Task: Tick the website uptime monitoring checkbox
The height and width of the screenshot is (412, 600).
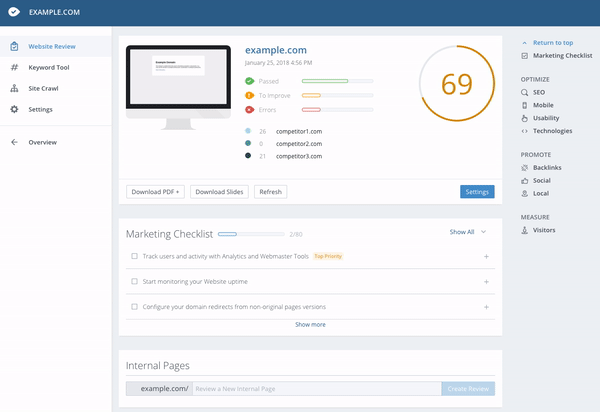Action: pyautogui.click(x=134, y=281)
